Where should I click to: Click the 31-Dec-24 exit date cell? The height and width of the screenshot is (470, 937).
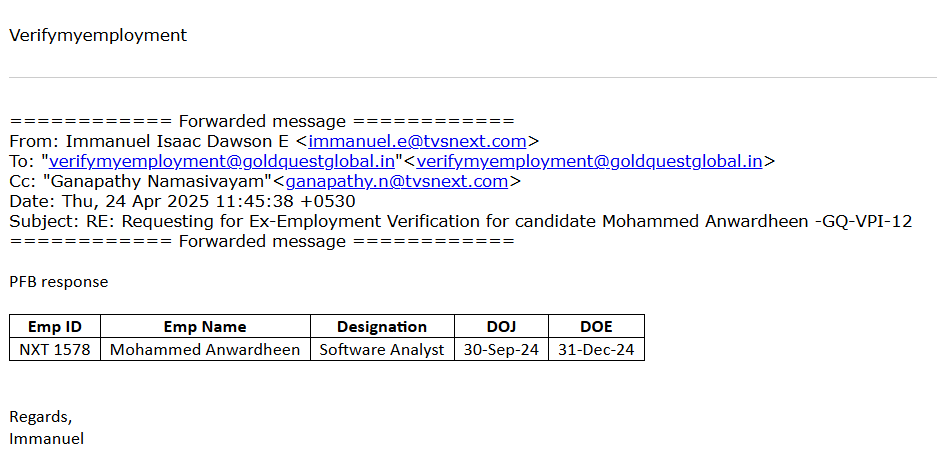tap(596, 350)
